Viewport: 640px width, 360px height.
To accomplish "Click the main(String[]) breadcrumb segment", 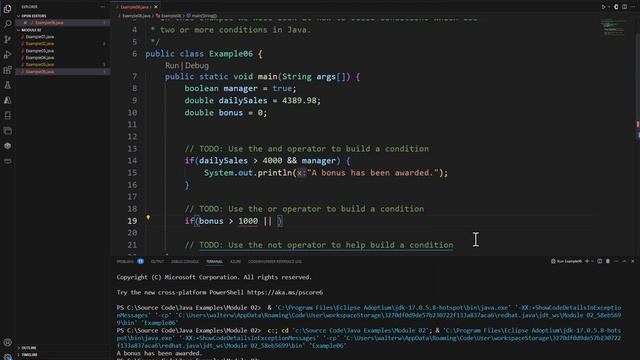I will tap(204, 16).
